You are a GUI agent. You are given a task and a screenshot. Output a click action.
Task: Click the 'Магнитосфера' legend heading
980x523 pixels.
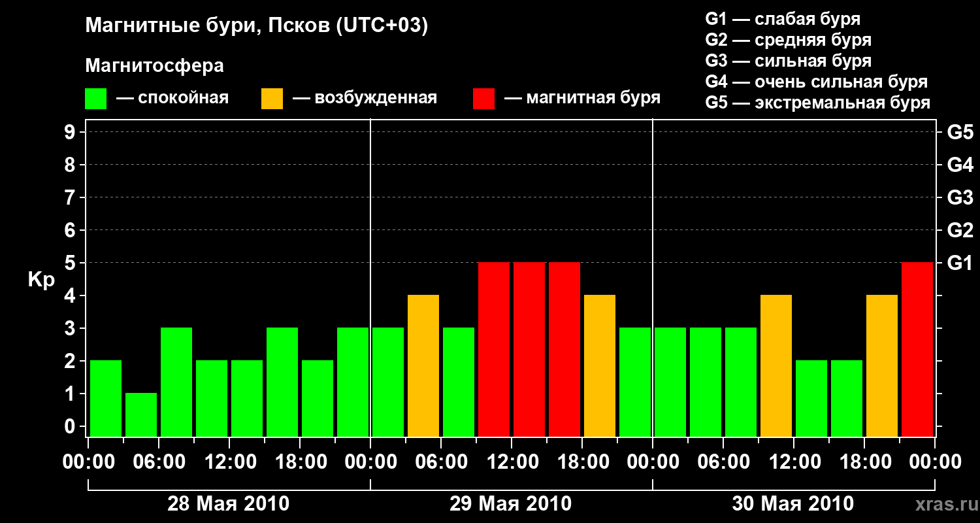[154, 66]
